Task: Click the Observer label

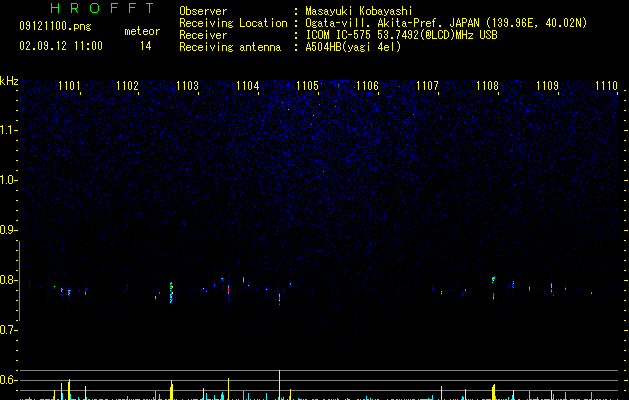Action: [x=203, y=11]
